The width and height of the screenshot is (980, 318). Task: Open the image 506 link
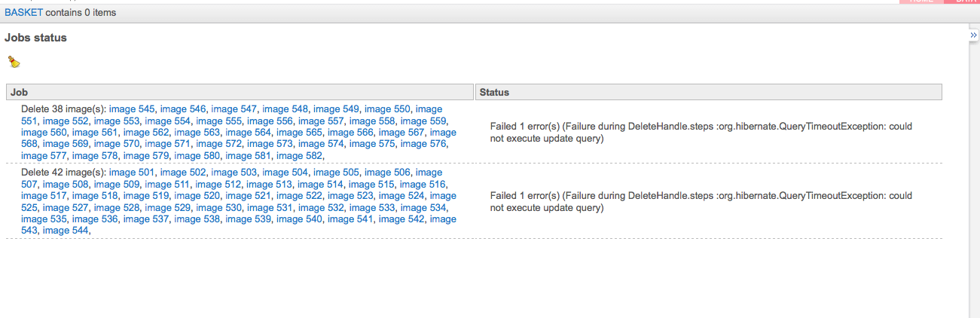387,173
